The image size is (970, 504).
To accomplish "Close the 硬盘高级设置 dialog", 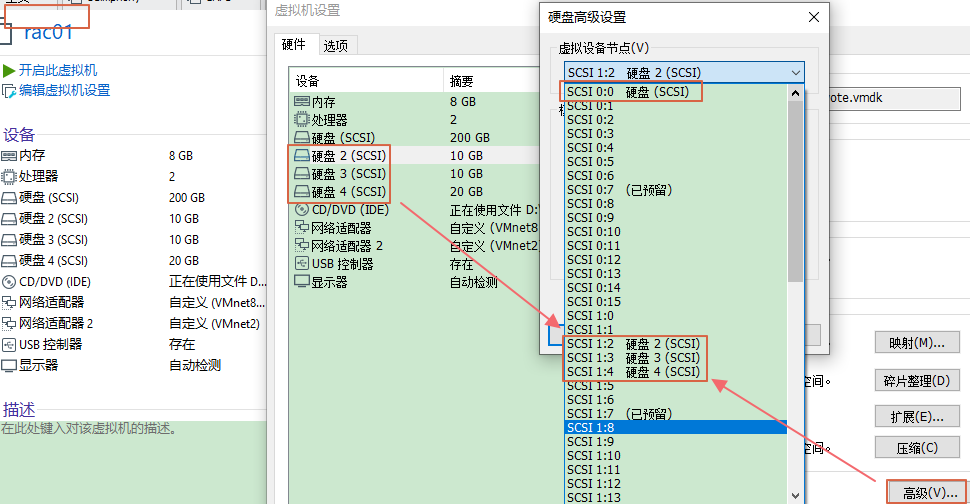I will point(814,17).
